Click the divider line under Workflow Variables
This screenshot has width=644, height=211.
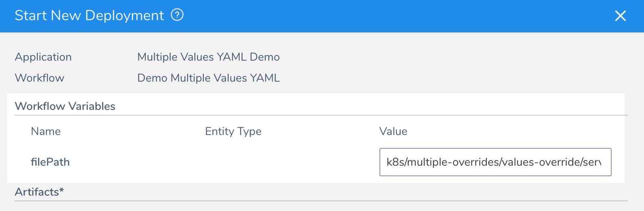[321, 115]
